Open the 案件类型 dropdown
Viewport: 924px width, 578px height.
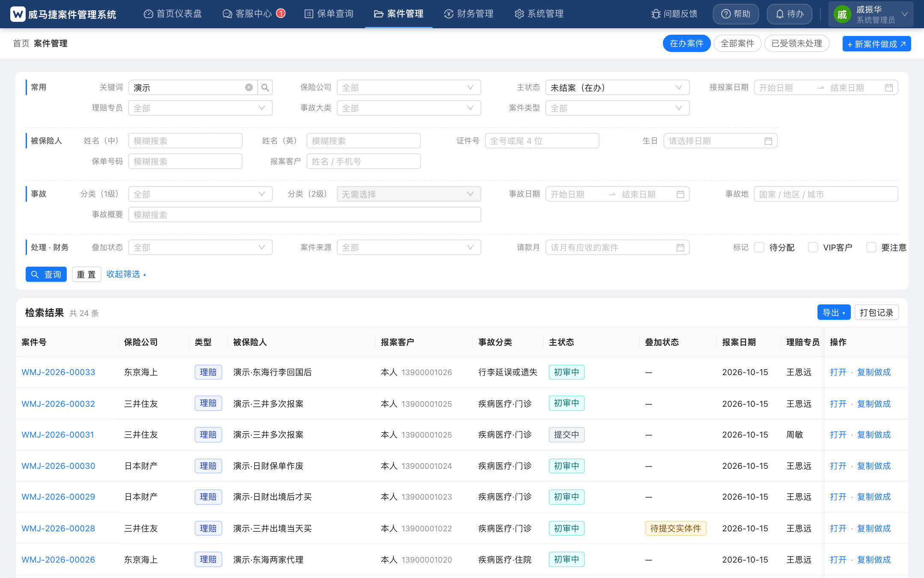(617, 108)
